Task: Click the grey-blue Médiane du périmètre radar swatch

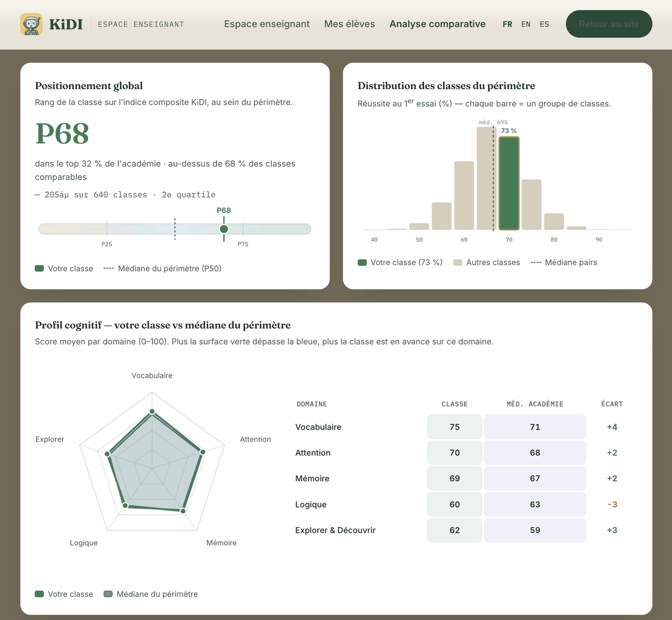Action: pos(108,594)
